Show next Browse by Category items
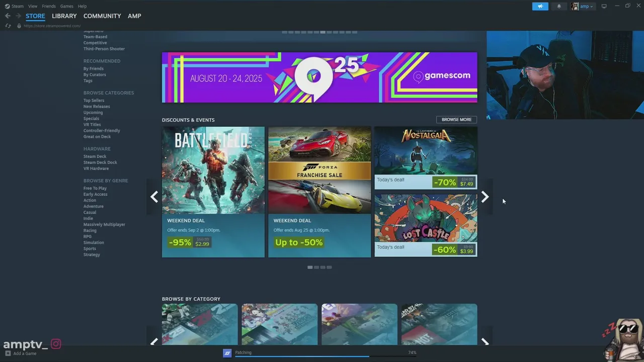Image resolution: width=644 pixels, height=362 pixels. [485, 342]
